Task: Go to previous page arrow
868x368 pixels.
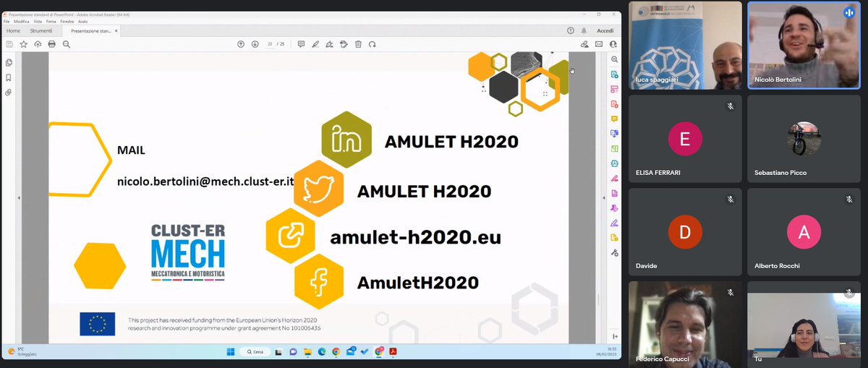Action: [241, 44]
